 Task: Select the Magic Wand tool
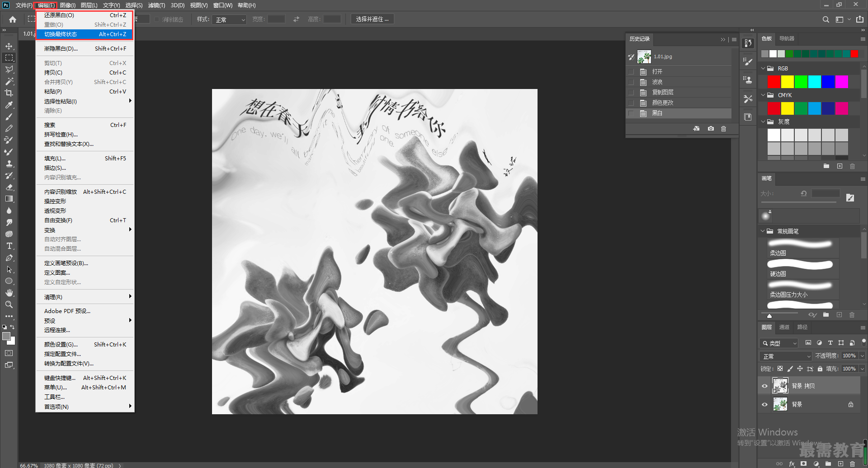point(9,81)
